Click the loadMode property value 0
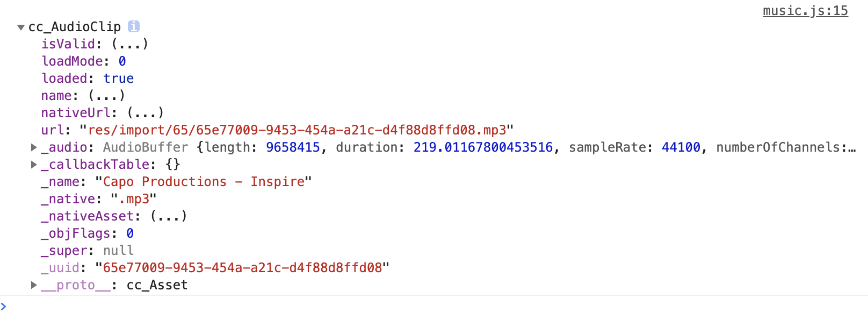 click(122, 61)
